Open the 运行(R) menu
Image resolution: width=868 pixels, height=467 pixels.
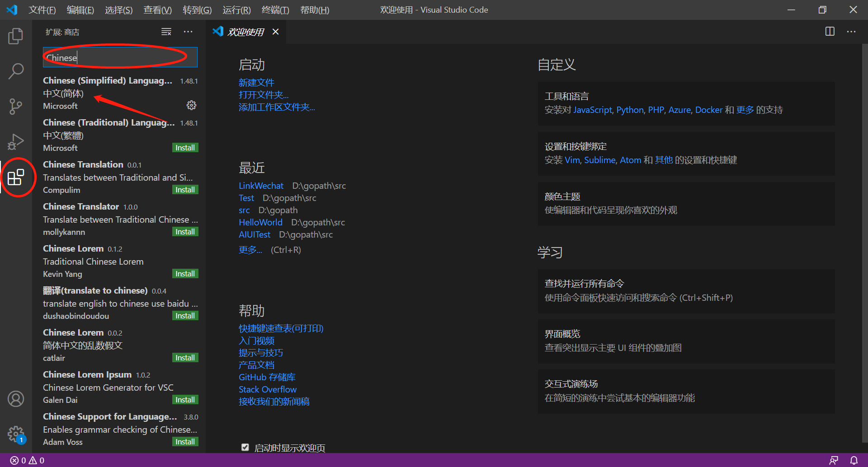click(x=236, y=10)
